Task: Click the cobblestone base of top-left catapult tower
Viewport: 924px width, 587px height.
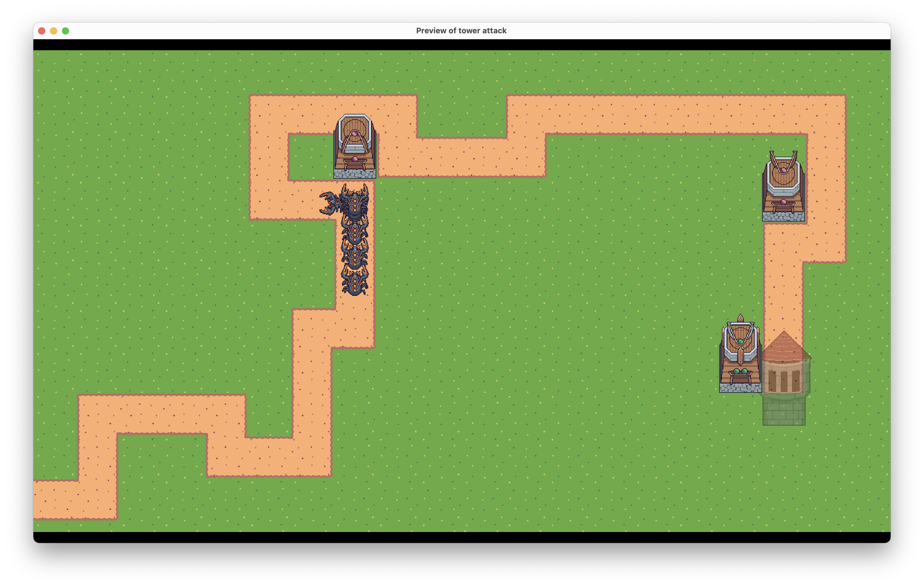Action: 355,174
